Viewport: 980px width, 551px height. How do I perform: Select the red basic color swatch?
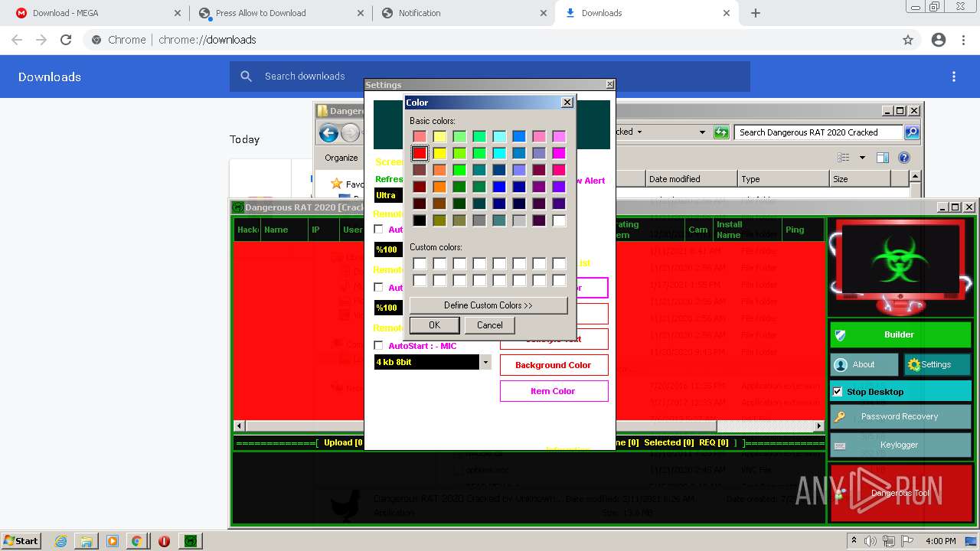tap(420, 153)
